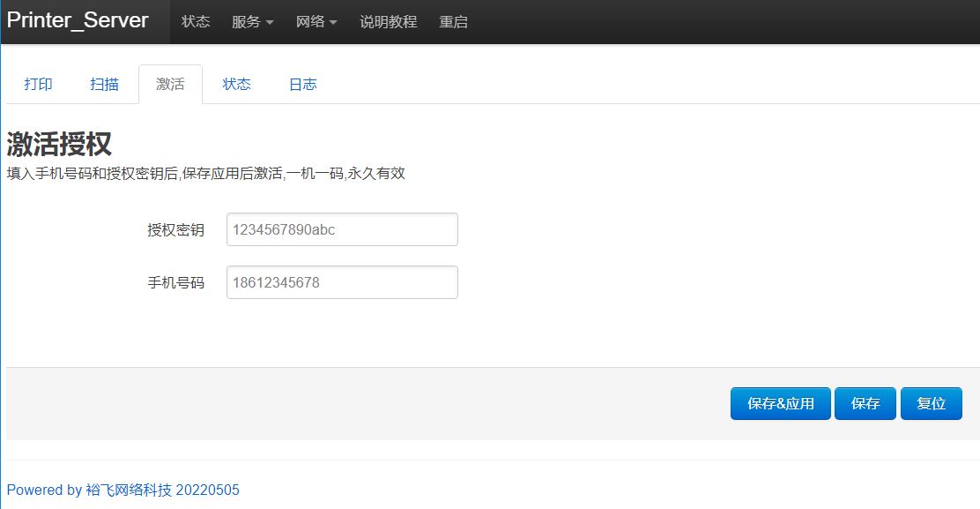Screen dimensions: 980x509
Task: Open the 状态 tab beside 激活
Action: [x=236, y=85]
